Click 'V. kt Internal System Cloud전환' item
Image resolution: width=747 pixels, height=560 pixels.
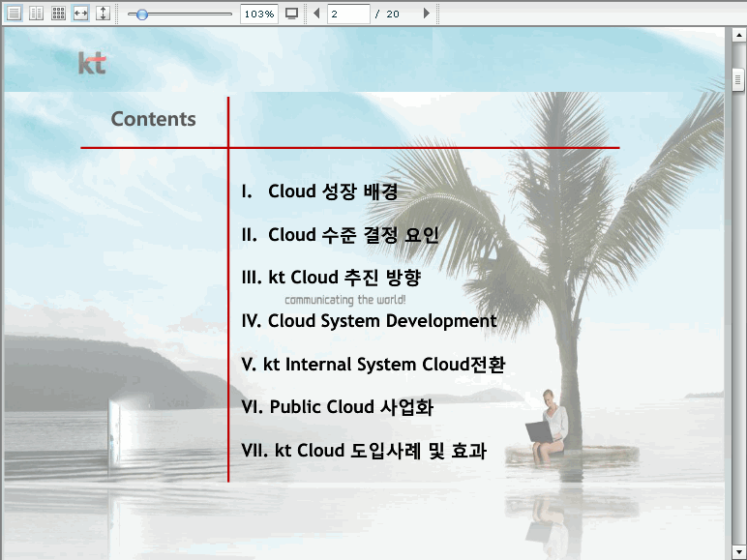[373, 365]
